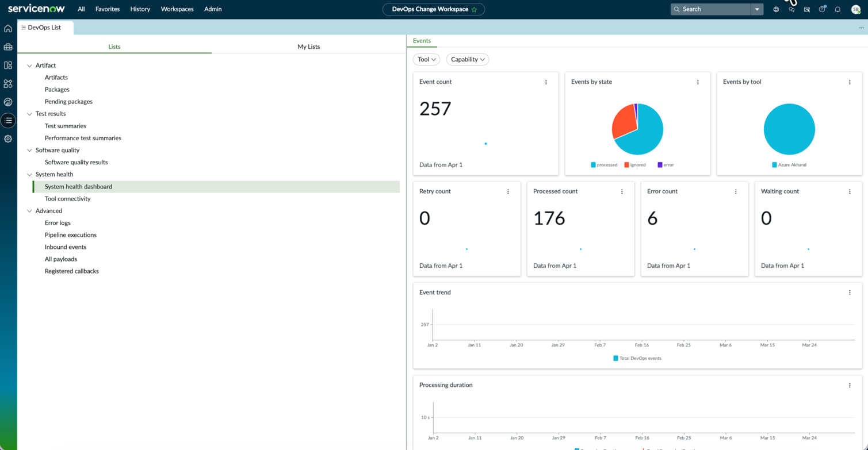Click the ServiceNow logo

pyautogui.click(x=36, y=9)
